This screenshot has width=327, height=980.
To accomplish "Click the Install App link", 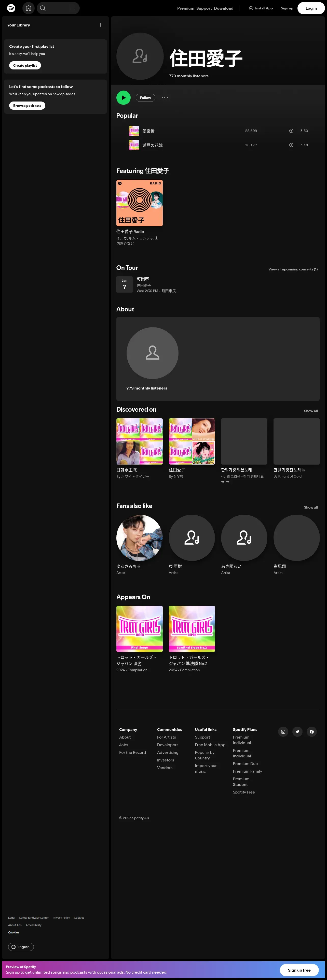I will (x=261, y=8).
